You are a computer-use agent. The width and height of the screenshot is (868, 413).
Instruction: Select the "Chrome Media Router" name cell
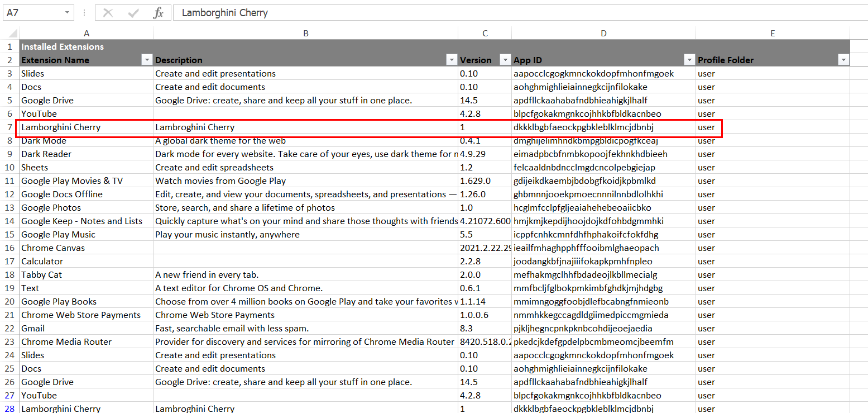pos(87,341)
